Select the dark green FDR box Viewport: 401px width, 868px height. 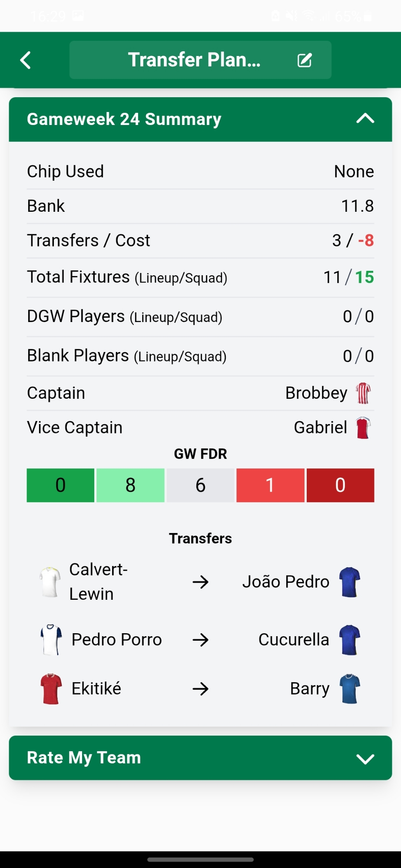click(x=60, y=485)
